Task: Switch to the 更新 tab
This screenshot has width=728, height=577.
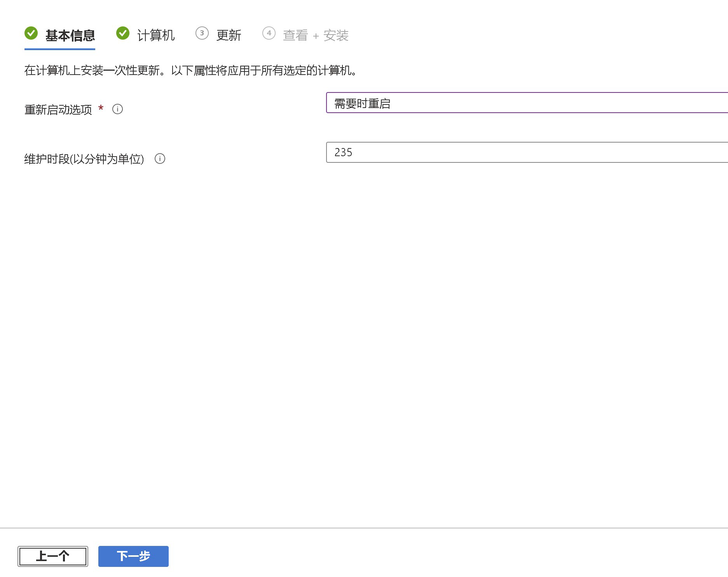Action: point(229,35)
